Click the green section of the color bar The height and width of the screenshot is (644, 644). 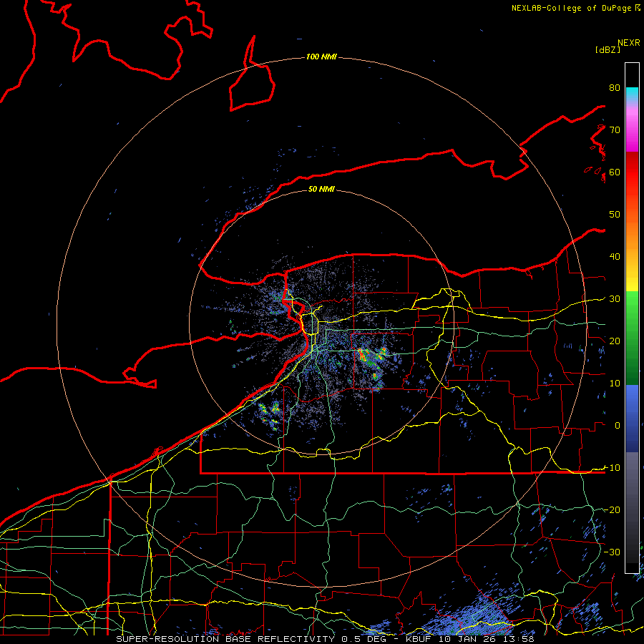pyautogui.click(x=632, y=338)
